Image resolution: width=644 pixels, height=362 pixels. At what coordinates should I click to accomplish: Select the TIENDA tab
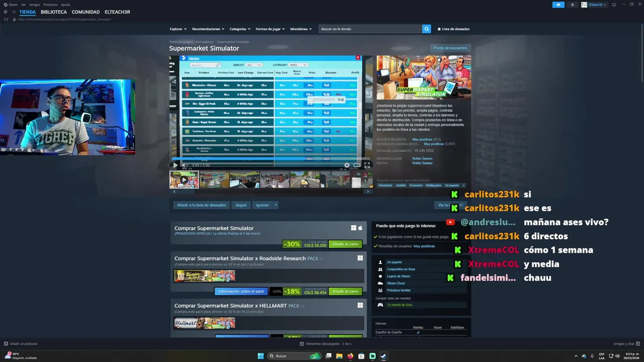click(x=28, y=12)
